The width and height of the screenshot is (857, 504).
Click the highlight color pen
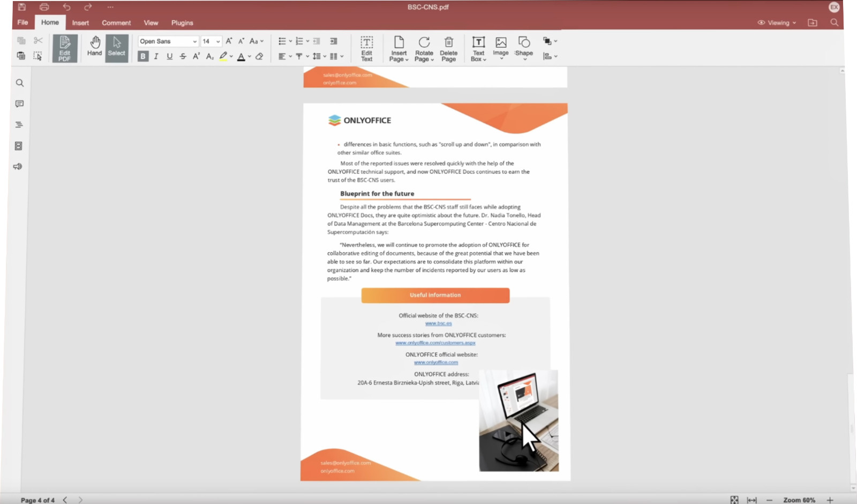coord(223,56)
